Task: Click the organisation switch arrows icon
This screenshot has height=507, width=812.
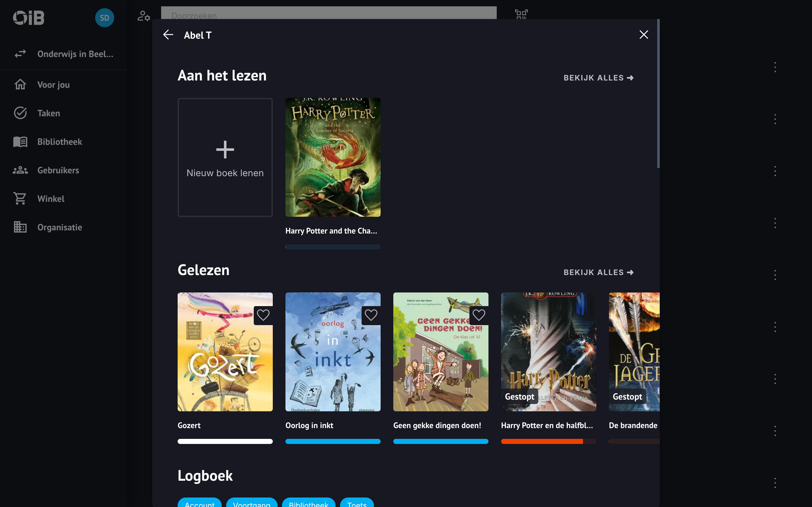Action: point(20,54)
